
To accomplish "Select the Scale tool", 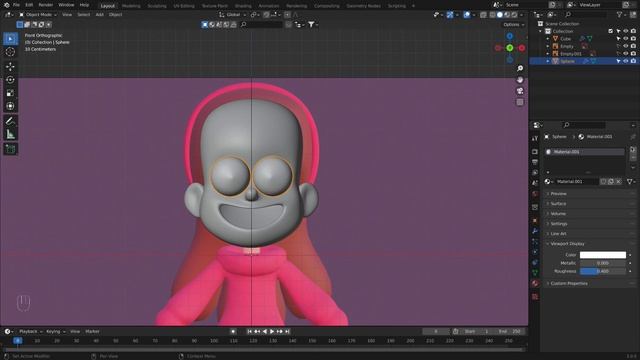I will [11, 93].
